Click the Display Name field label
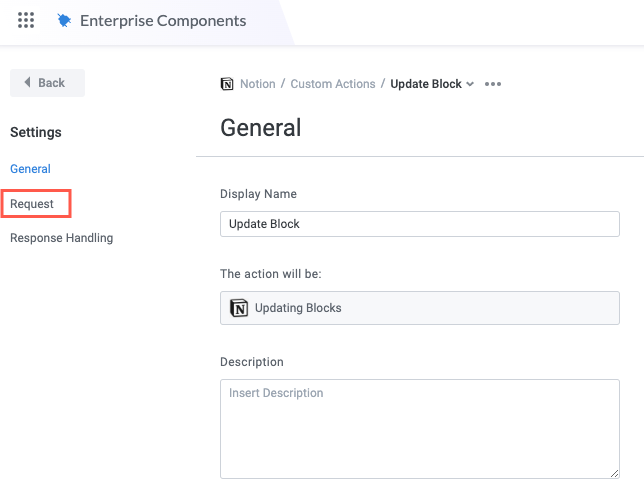This screenshot has height=492, width=644. click(258, 194)
